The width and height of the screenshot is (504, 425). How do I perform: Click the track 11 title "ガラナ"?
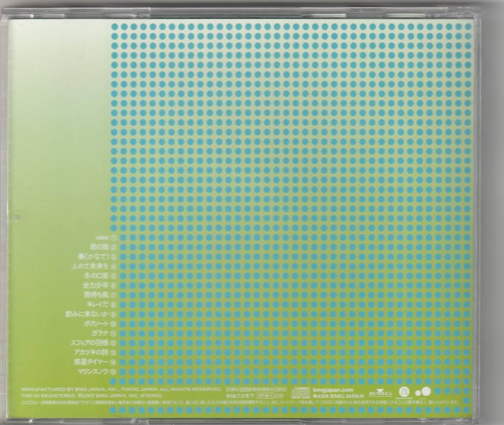point(99,333)
